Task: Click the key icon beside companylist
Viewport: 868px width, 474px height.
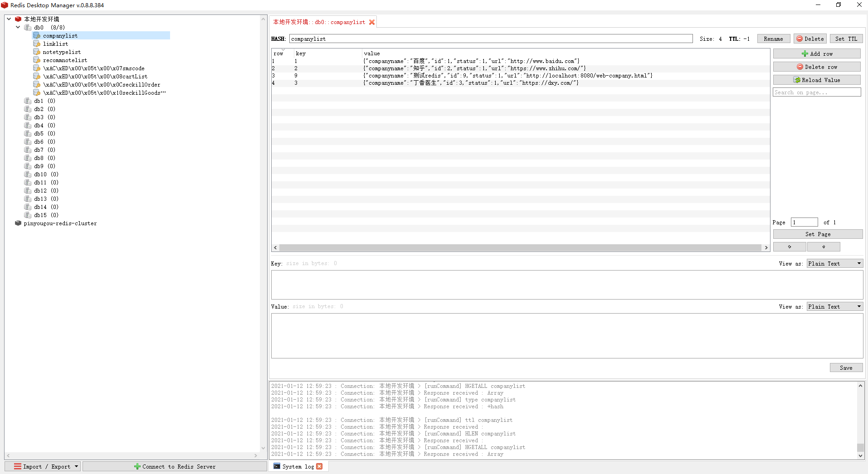Action: (x=37, y=35)
